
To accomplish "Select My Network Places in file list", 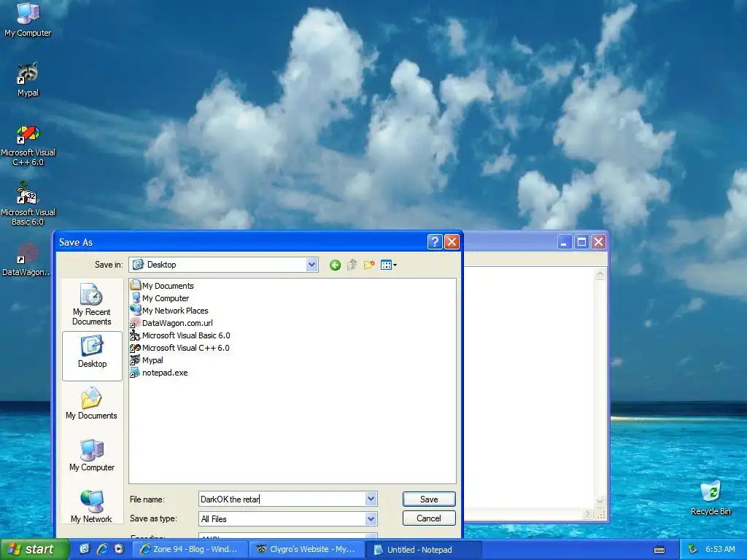I will (169, 311).
